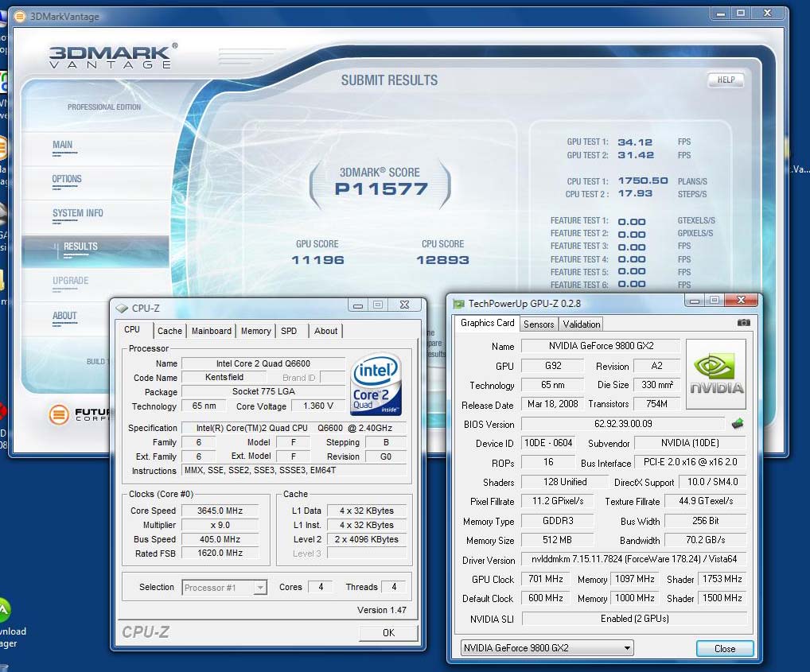The height and width of the screenshot is (672, 810).
Task: Click the GPU field G92
Action: click(553, 365)
